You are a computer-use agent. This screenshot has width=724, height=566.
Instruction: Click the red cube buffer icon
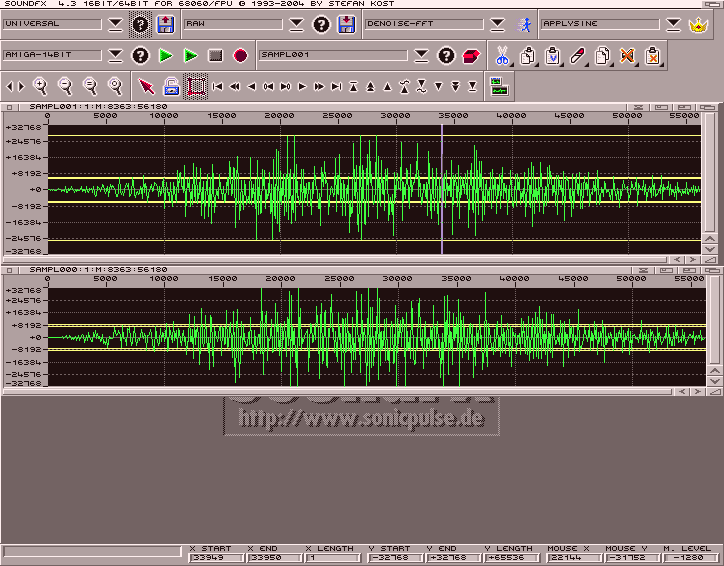point(471,55)
